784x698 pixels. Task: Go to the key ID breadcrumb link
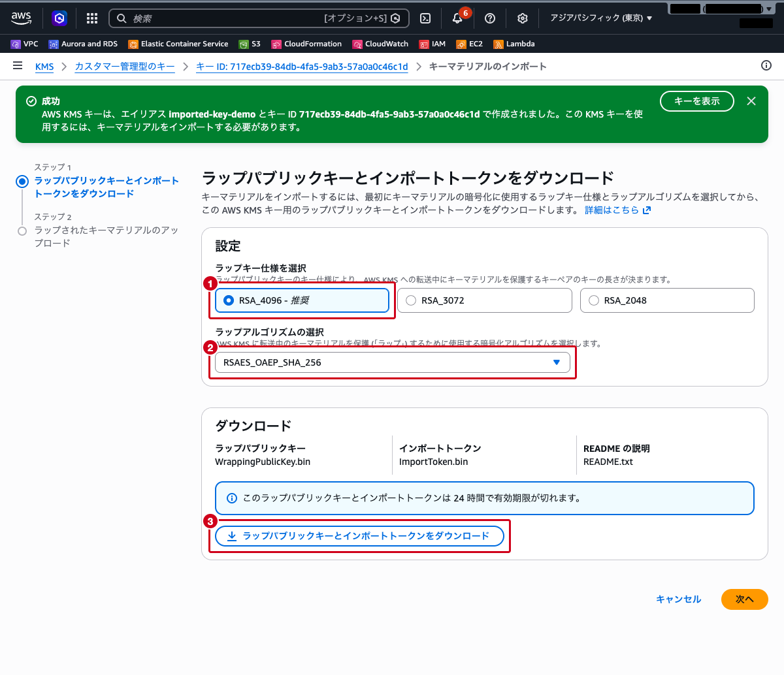point(302,67)
